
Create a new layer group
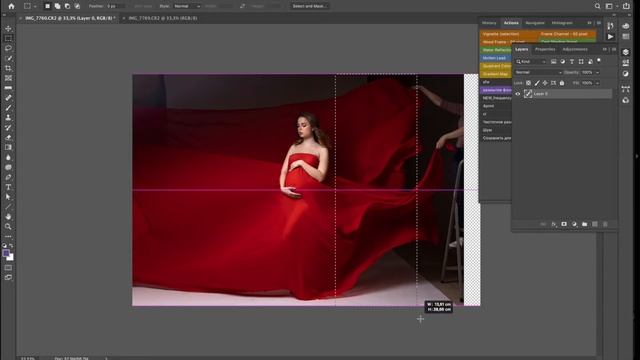coord(584,224)
